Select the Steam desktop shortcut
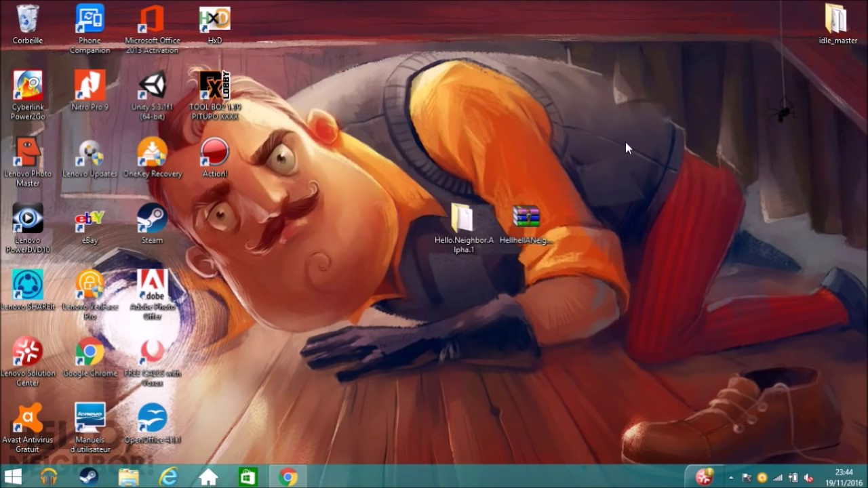The image size is (868, 488). point(152,224)
